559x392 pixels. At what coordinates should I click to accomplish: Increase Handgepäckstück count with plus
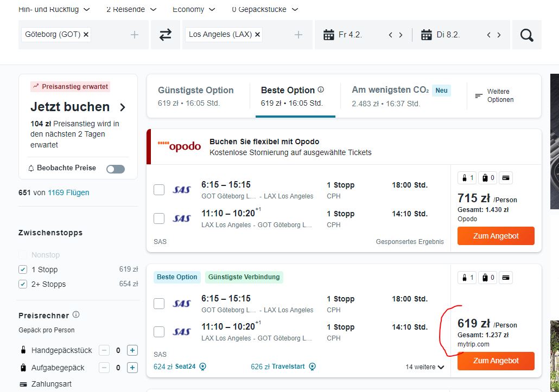[132, 350]
